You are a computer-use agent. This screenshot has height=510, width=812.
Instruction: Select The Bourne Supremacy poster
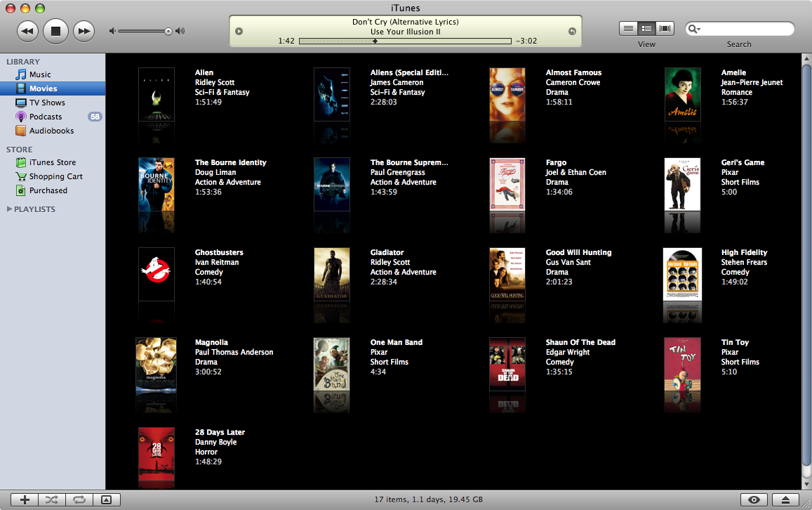332,184
